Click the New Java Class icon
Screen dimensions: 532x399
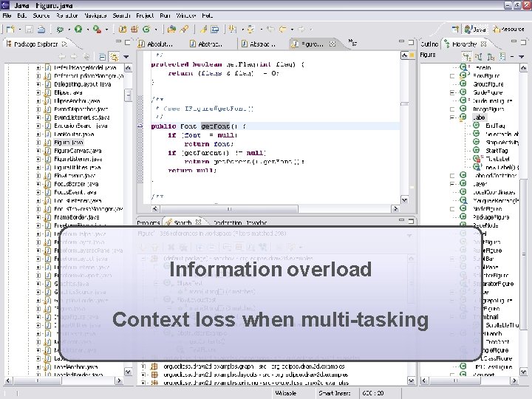click(146, 30)
